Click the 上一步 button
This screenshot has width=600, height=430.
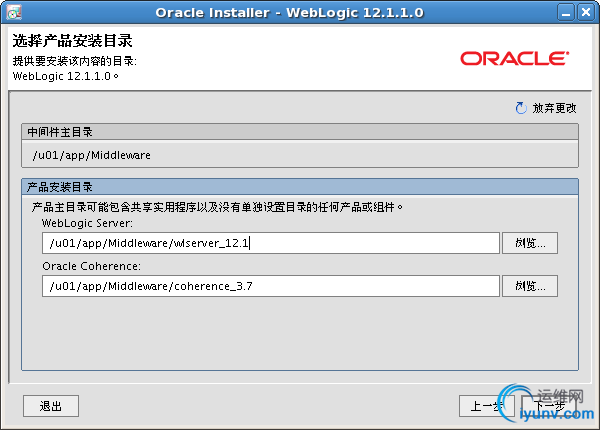click(486, 406)
